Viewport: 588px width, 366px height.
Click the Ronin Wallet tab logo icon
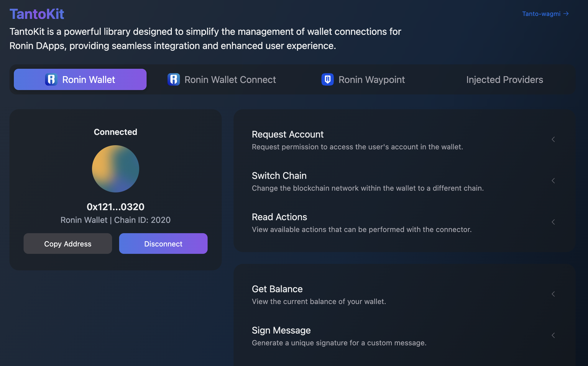[x=51, y=79]
